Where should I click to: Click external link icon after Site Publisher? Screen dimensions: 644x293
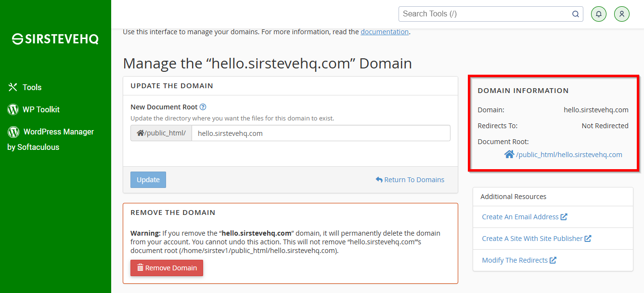tap(588, 239)
